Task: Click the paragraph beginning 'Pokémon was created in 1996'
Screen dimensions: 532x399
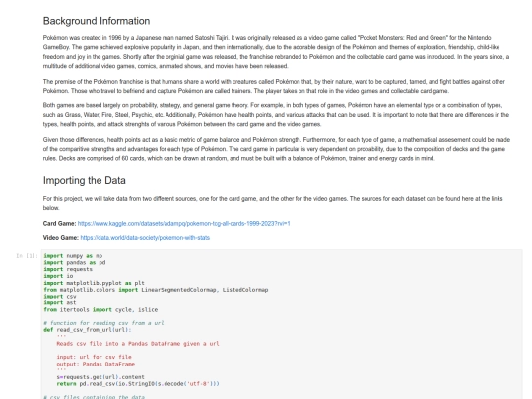Action: point(276,52)
